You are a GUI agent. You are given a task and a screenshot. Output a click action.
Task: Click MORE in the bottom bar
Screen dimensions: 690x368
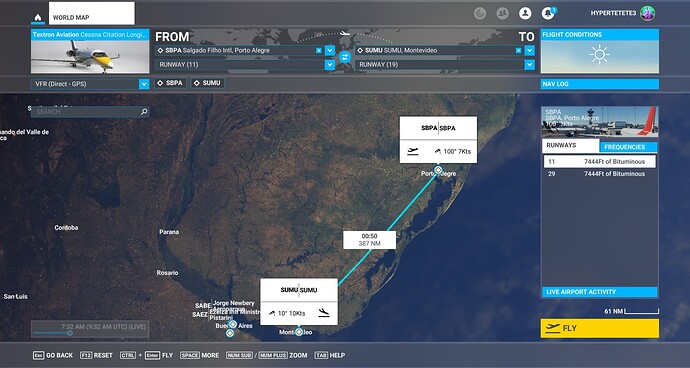[x=199, y=355]
